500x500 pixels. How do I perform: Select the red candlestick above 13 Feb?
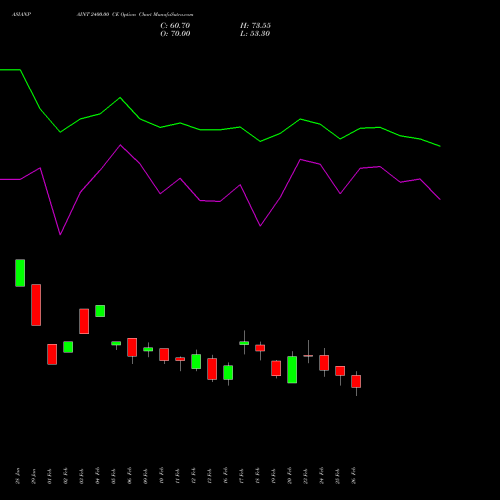coord(212,369)
